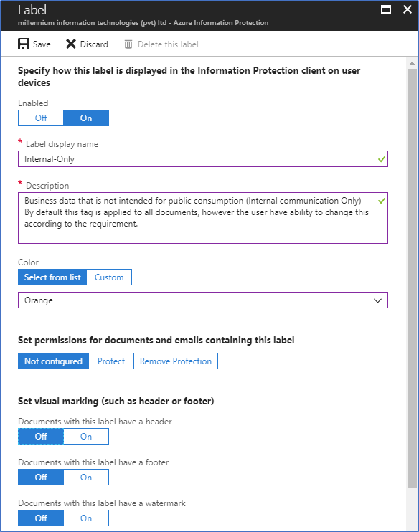Click the Label display name field
This screenshot has width=419, height=532.
[x=203, y=158]
